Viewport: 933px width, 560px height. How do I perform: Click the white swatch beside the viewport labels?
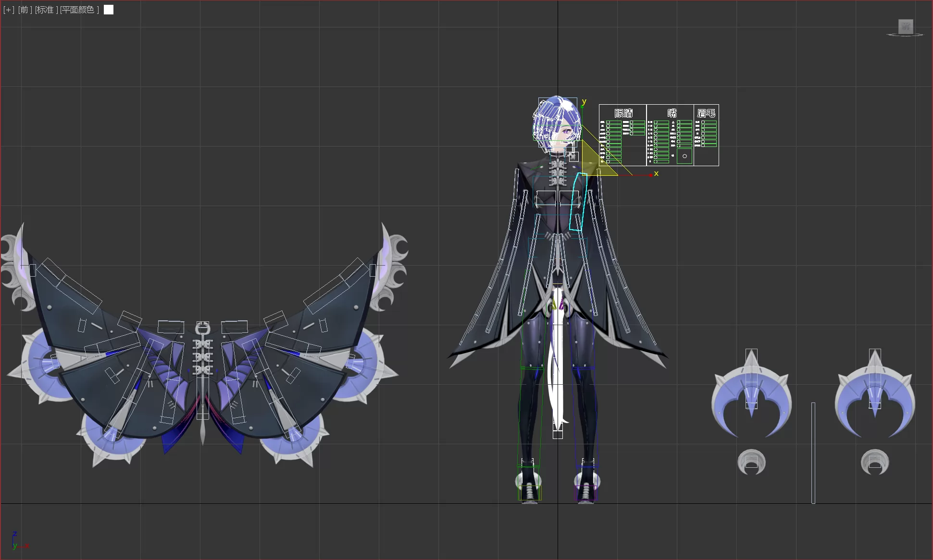[109, 10]
